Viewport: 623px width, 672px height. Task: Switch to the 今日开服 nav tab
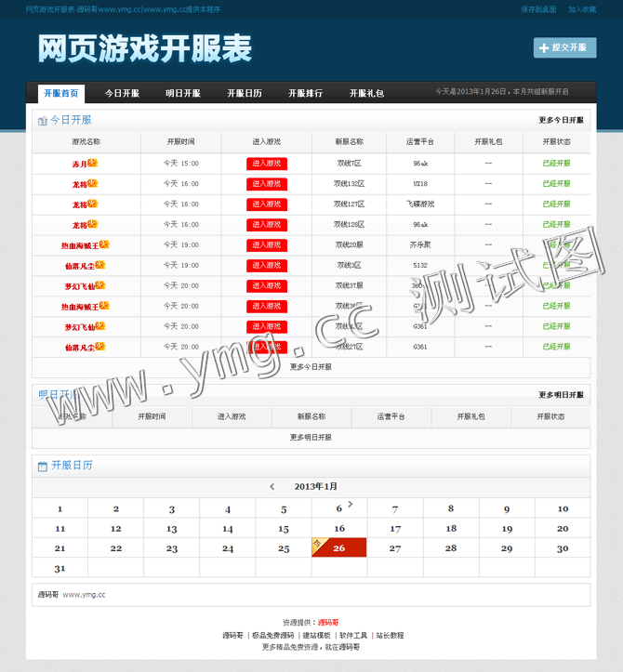[122, 93]
